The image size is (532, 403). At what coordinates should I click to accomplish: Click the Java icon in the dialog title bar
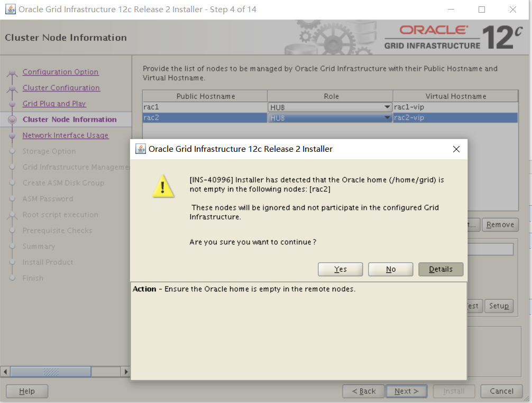pyautogui.click(x=141, y=149)
